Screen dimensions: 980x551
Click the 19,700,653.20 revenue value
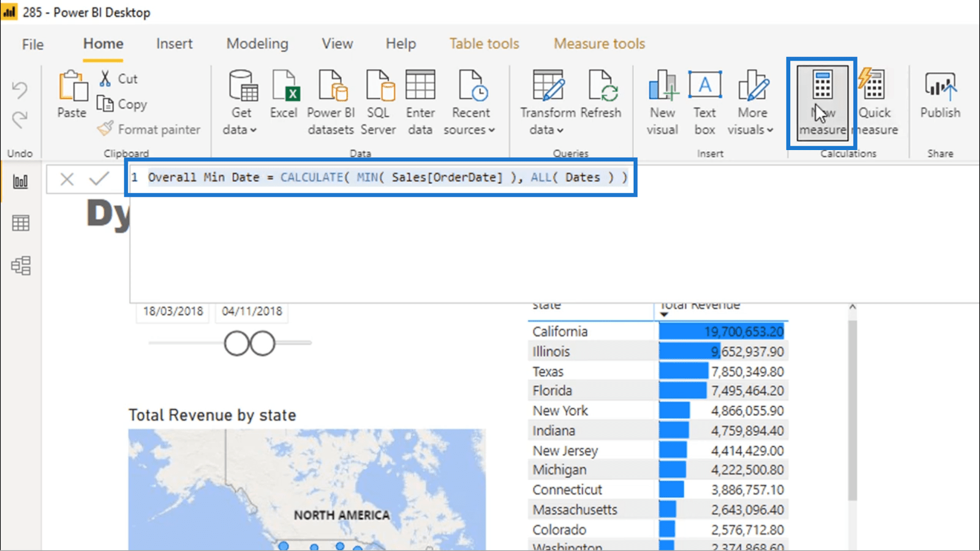pos(744,331)
